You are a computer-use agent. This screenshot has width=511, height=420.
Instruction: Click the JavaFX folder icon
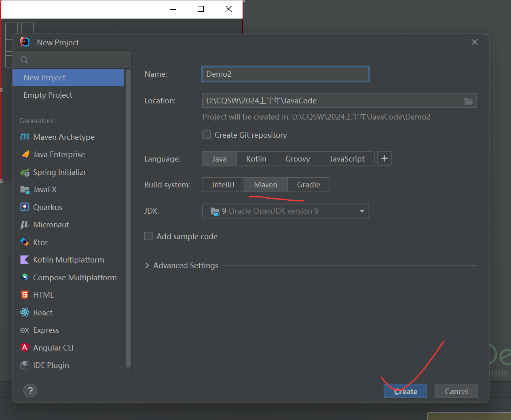pos(25,190)
